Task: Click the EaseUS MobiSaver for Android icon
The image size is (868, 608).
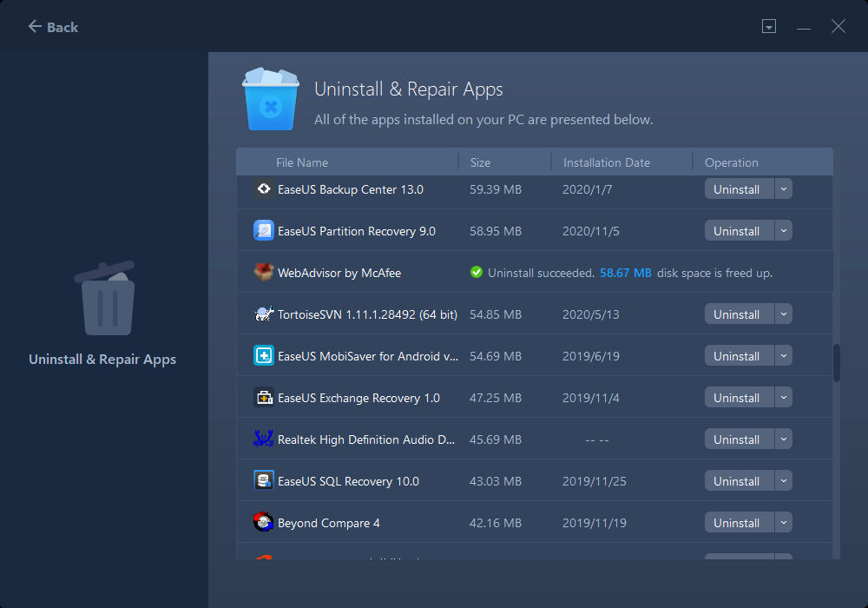Action: [x=264, y=356]
